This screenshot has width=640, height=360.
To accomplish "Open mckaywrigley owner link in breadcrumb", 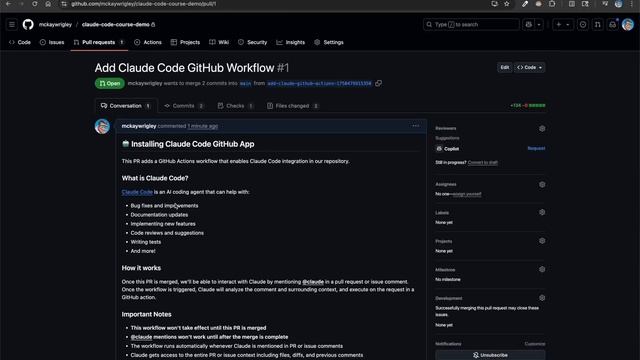I will pyautogui.click(x=55, y=24).
